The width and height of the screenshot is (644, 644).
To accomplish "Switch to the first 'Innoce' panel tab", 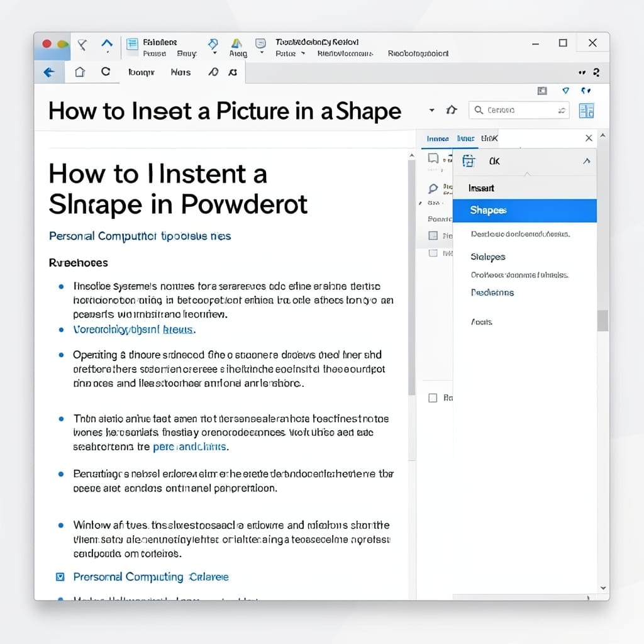I will (438, 139).
